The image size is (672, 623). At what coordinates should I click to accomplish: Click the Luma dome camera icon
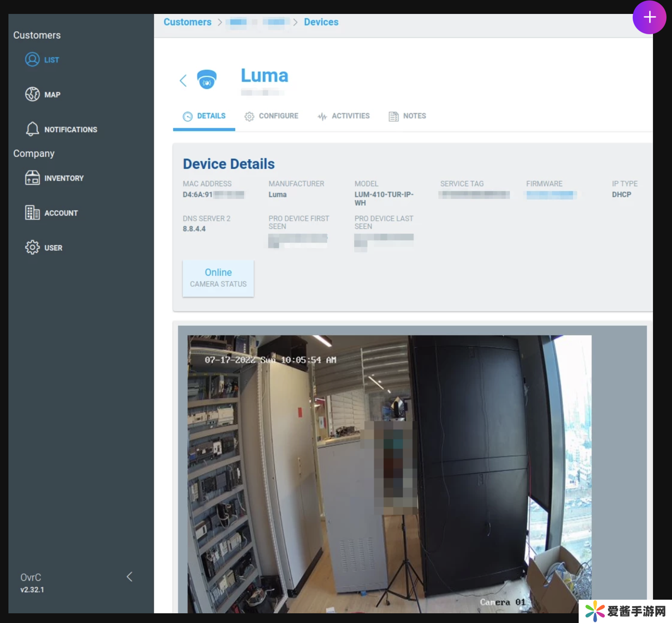207,79
